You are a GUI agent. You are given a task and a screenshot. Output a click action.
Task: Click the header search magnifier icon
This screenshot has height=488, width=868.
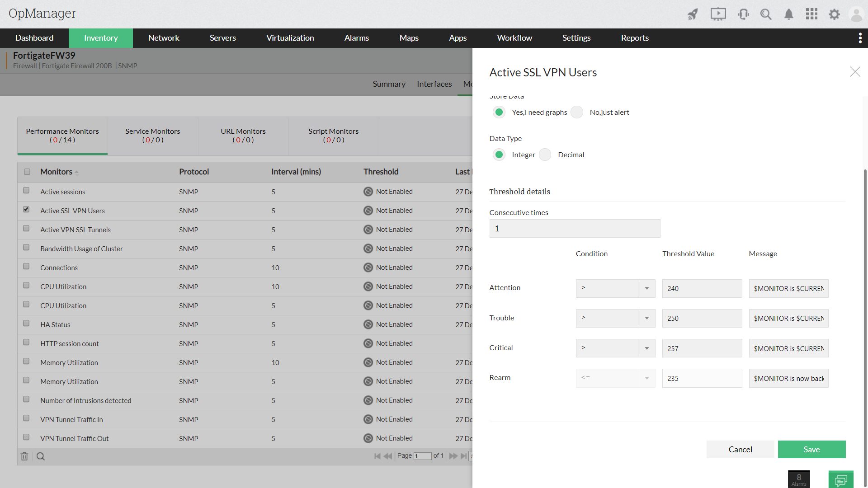pyautogui.click(x=766, y=14)
